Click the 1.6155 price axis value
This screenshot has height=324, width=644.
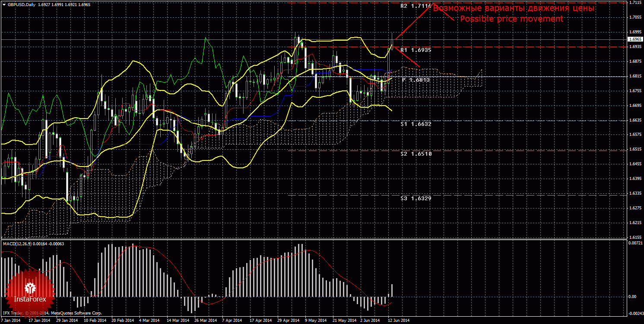click(634, 237)
